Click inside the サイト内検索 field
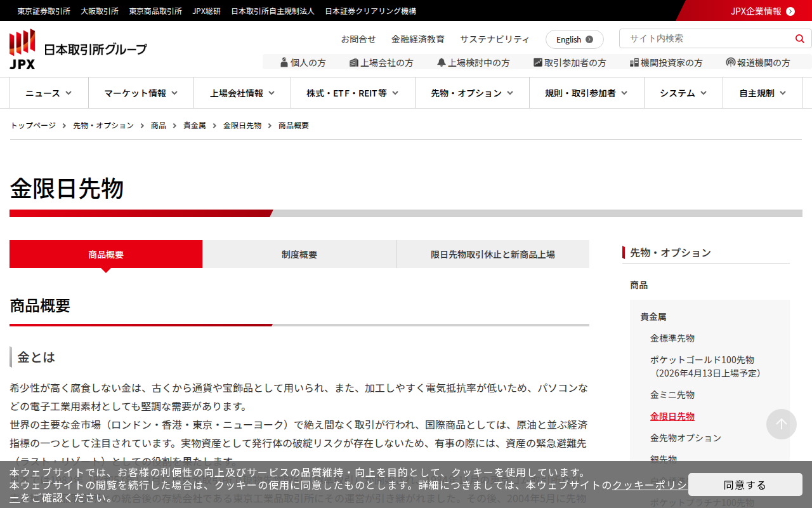 click(707, 39)
